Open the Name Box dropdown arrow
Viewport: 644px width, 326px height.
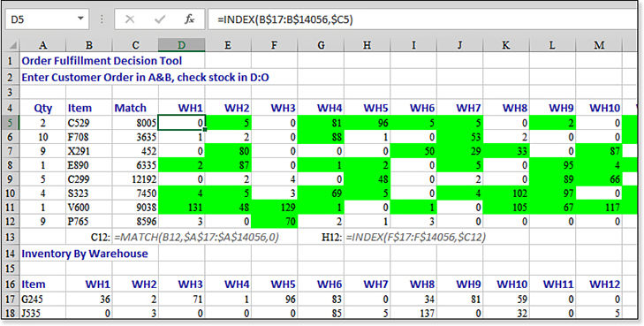80,19
